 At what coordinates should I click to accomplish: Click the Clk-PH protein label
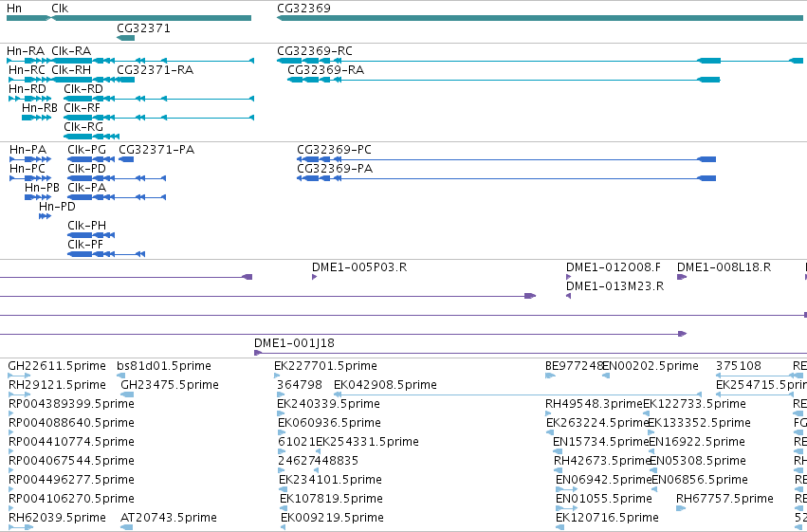pos(86,226)
